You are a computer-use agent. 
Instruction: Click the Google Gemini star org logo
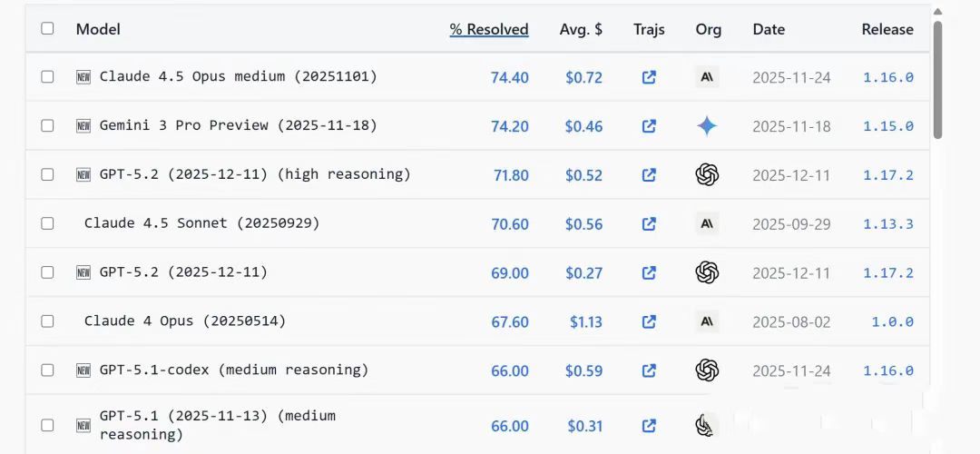tap(707, 126)
